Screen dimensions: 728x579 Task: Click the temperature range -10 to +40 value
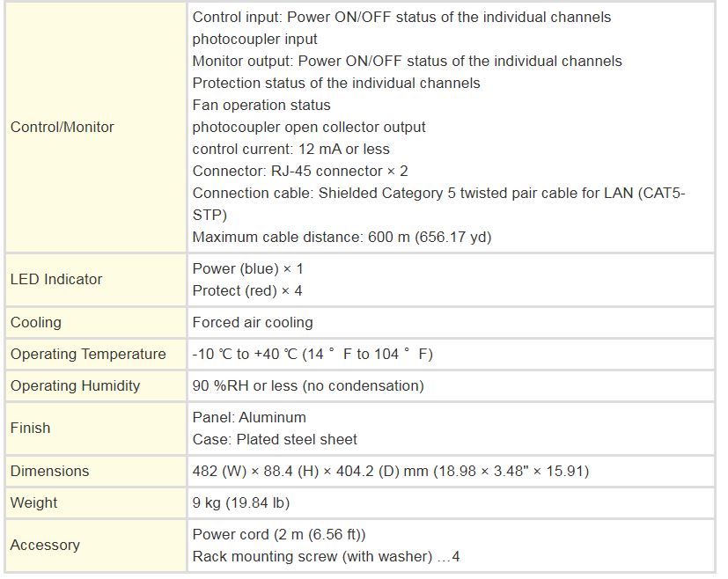[x=313, y=354]
